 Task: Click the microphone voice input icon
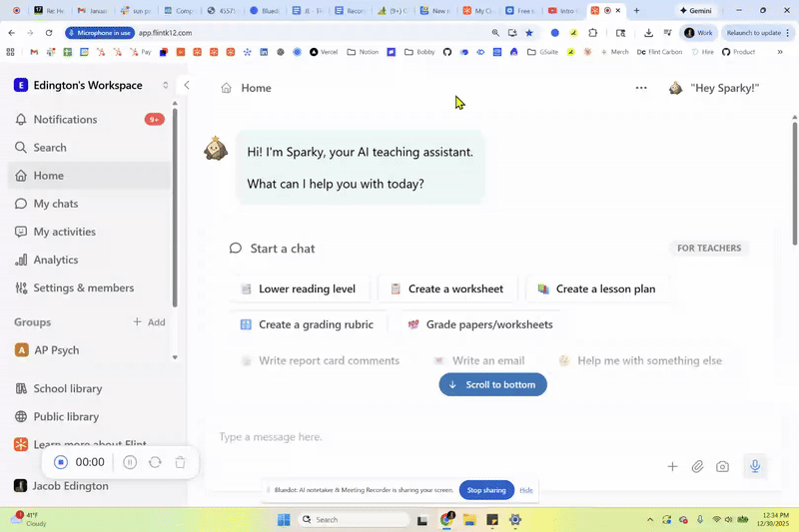pos(755,466)
